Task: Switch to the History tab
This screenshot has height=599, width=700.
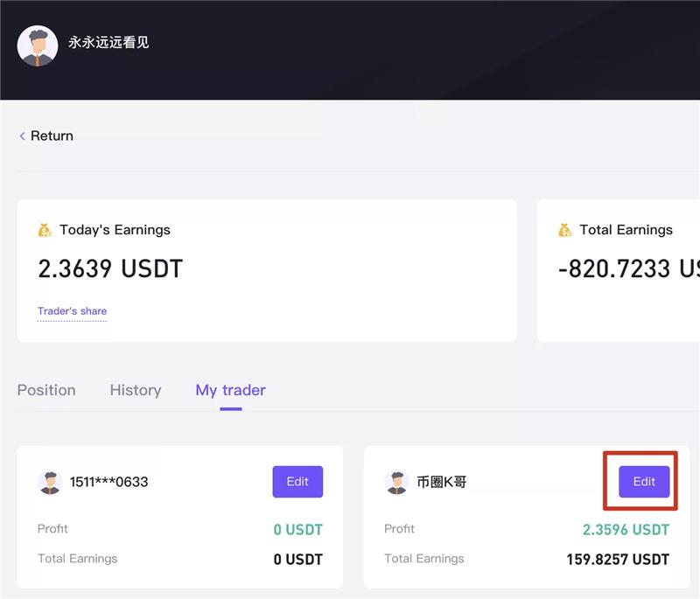Action: pyautogui.click(x=136, y=390)
